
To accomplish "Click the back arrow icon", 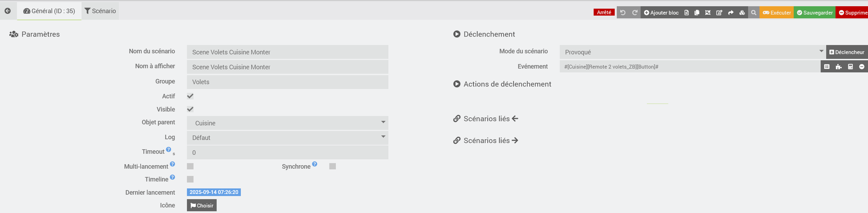I will point(8,11).
